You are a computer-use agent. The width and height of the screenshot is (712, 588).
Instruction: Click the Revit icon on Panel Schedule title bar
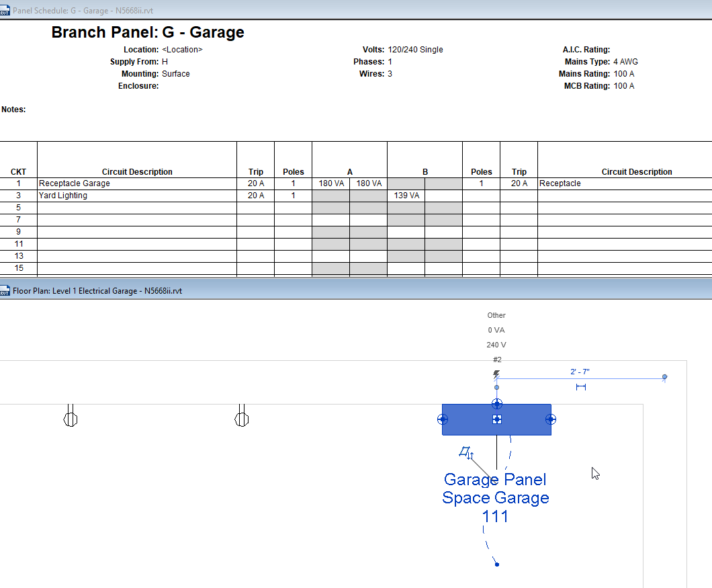5,11
